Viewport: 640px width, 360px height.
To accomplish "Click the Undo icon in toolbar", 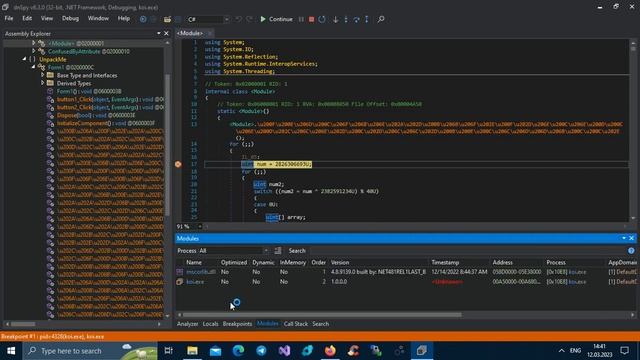I will pos(238,19).
